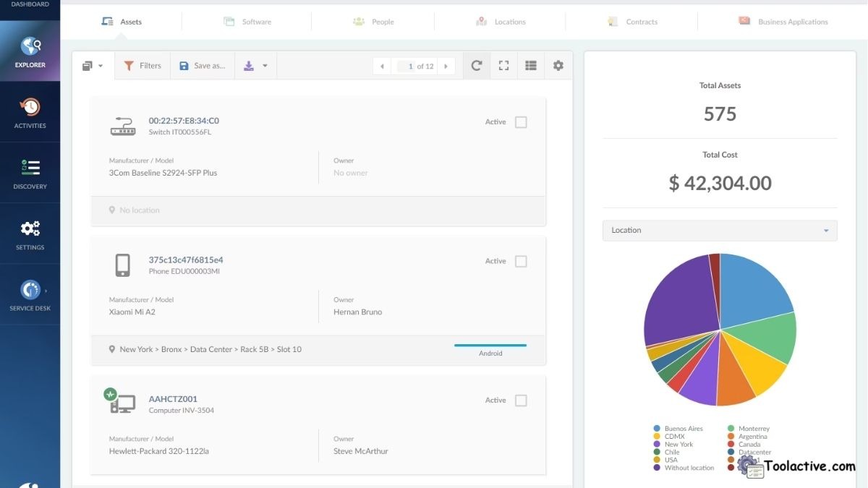The width and height of the screenshot is (868, 488).
Task: Check the checkbox for switch 00:22:57:E8:34:C0
Action: (x=521, y=121)
